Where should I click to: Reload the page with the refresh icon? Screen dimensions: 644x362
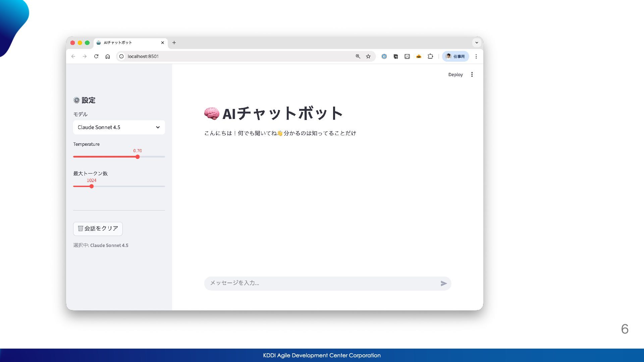(96, 56)
